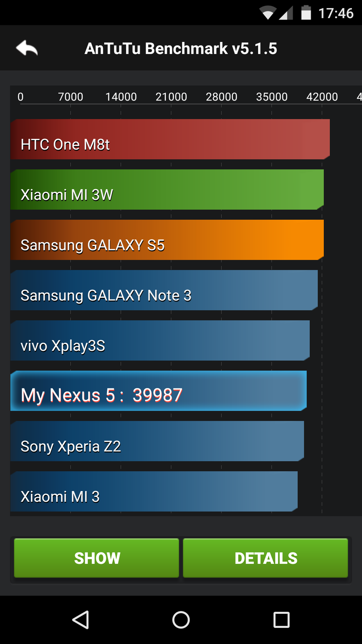Tap the Android back navigation triangle

(x=80, y=619)
